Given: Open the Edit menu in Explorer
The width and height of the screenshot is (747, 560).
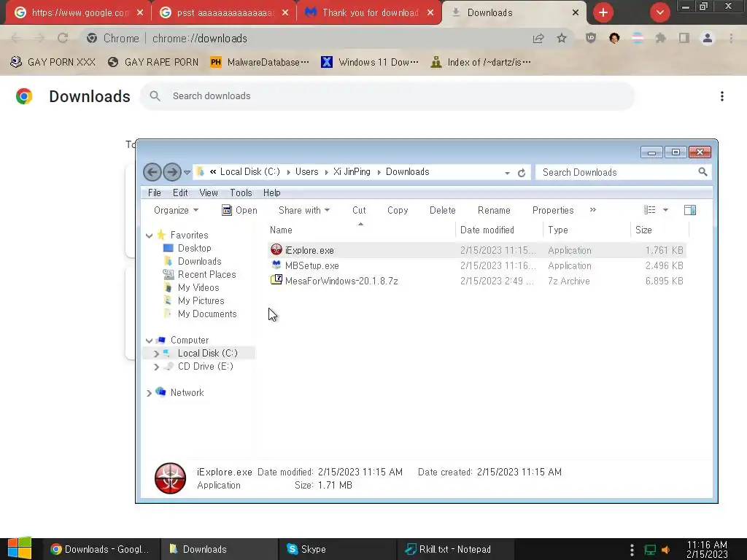Looking at the screenshot, I should pyautogui.click(x=180, y=192).
